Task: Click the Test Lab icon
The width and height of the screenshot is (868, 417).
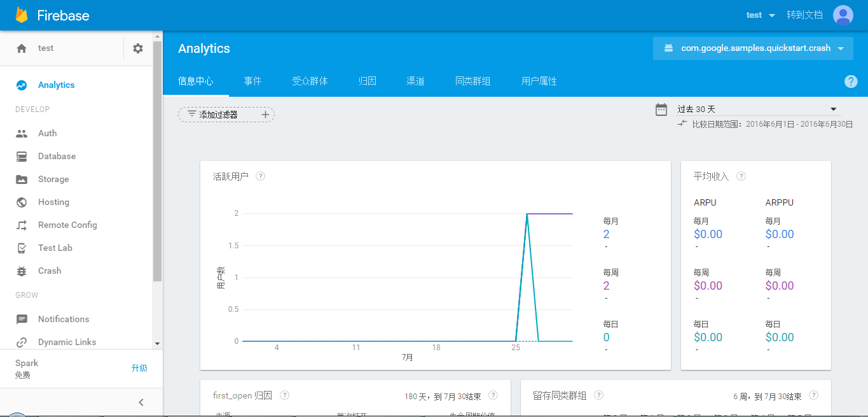Action: [x=22, y=248]
